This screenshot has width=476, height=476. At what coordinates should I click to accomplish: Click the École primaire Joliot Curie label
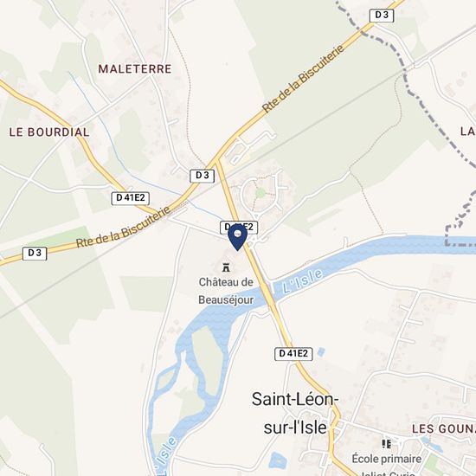click(387, 465)
